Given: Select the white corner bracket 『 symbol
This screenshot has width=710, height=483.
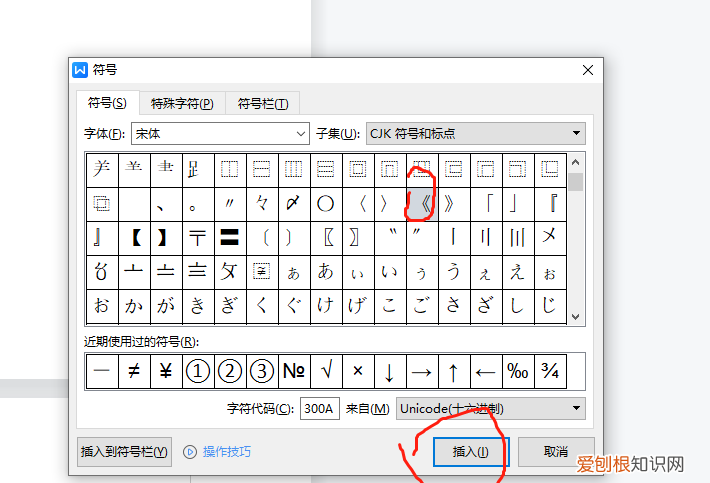Looking at the screenshot, I should click(x=550, y=204).
